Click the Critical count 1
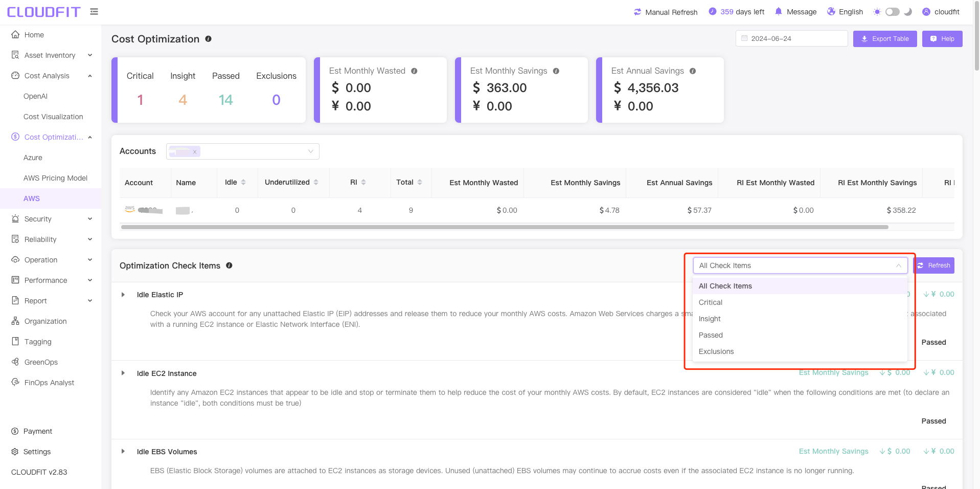Viewport: 980px width, 489px height. click(x=140, y=100)
